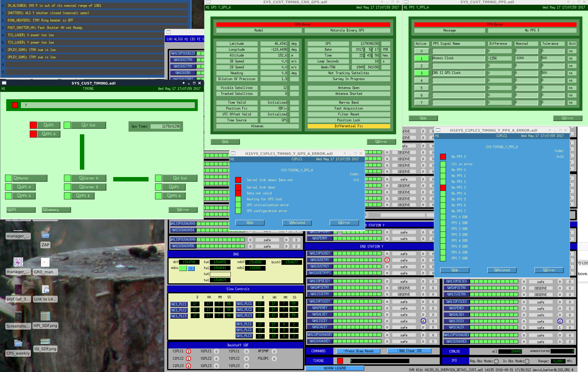This screenshot has height=372, width=588.
Task: Open the Y End related display in TIMING window
Action: (88, 125)
